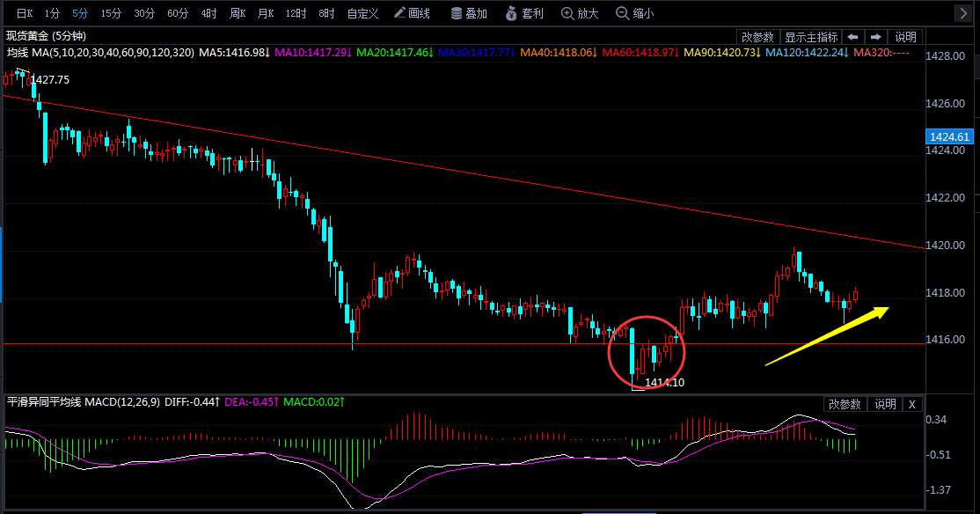Switch to 15分 period tab
The height and width of the screenshot is (514, 980).
(111, 13)
